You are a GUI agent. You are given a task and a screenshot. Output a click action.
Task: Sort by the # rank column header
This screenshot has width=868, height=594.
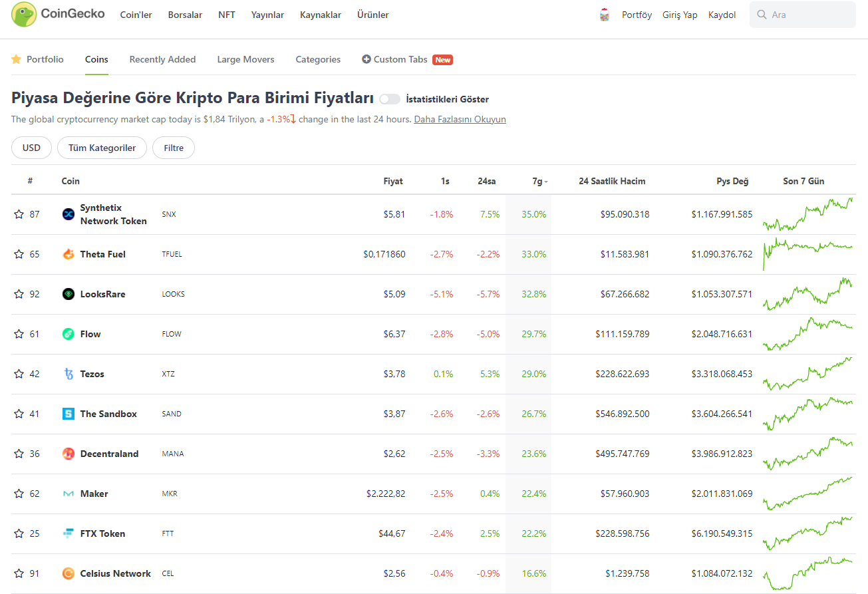pos(30,181)
